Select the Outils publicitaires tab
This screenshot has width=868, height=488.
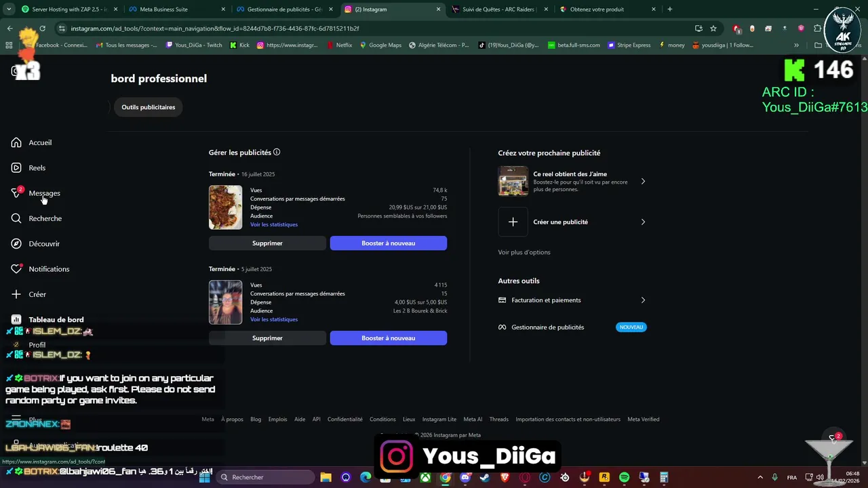click(x=148, y=107)
